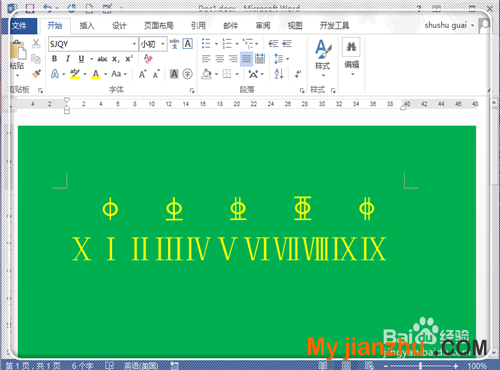Switch to the 页面布局 tab

click(x=159, y=26)
